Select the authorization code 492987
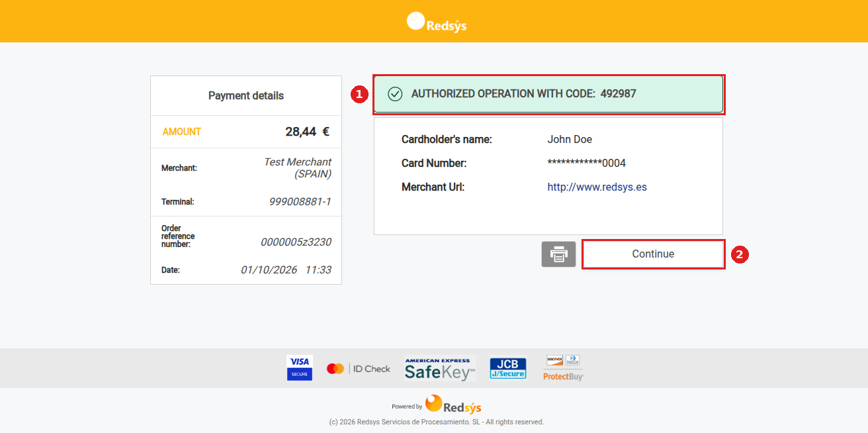Screen dimensions: 868x433 618,94
